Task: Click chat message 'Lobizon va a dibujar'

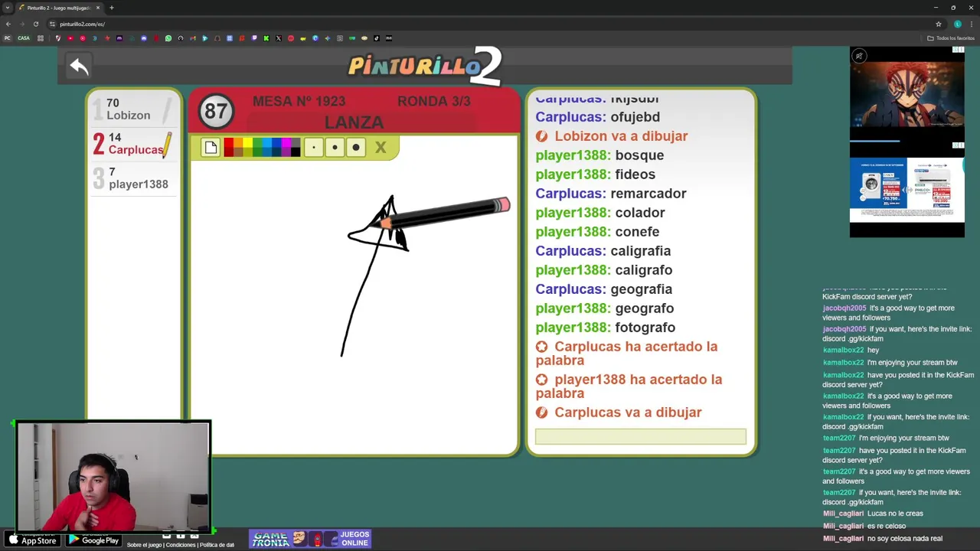Action: [612, 136]
